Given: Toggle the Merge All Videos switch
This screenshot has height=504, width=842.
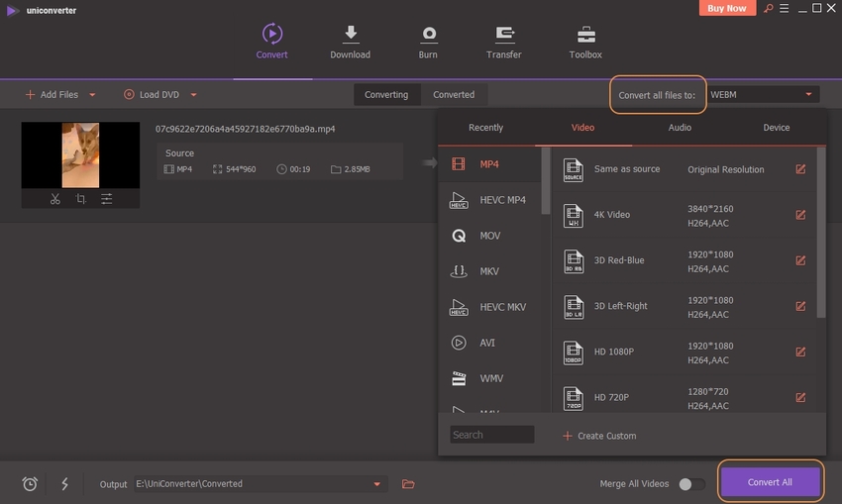Looking at the screenshot, I should (691, 484).
